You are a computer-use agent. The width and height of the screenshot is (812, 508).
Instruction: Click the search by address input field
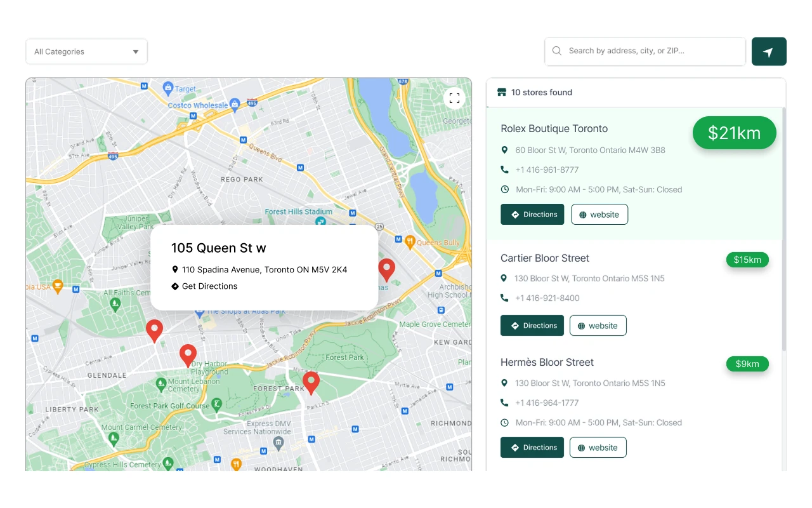[x=645, y=50]
